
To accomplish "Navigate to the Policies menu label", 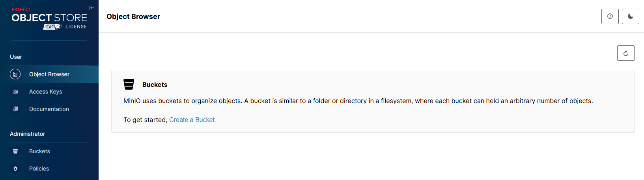I will click(39, 169).
